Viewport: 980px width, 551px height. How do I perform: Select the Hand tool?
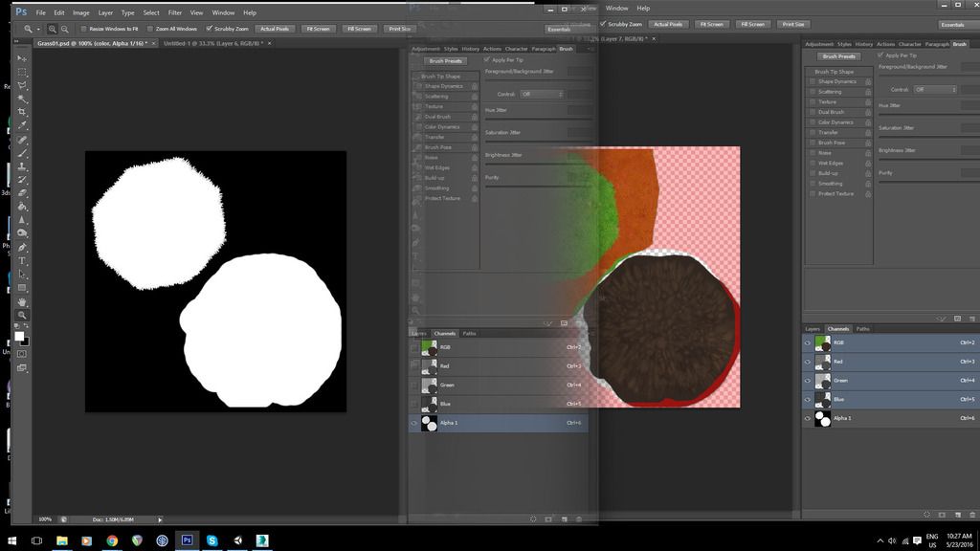(x=22, y=301)
